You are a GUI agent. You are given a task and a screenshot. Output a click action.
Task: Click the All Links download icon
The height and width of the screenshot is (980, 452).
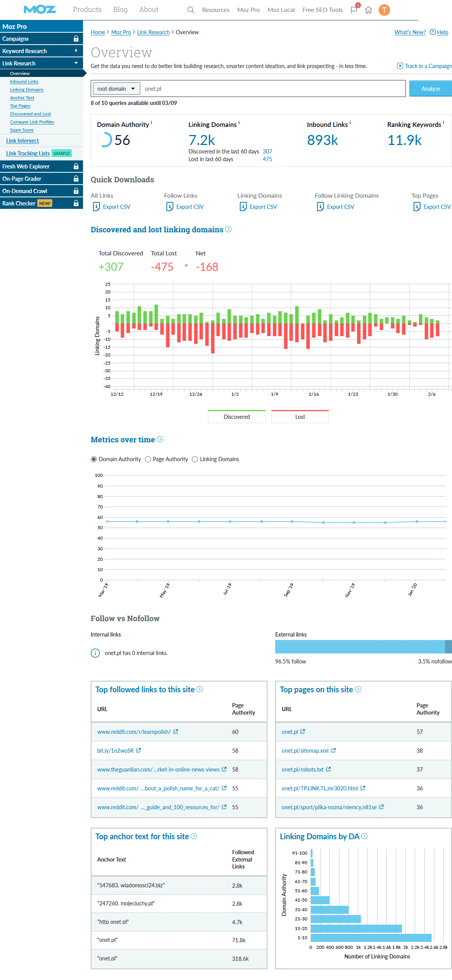pos(96,207)
